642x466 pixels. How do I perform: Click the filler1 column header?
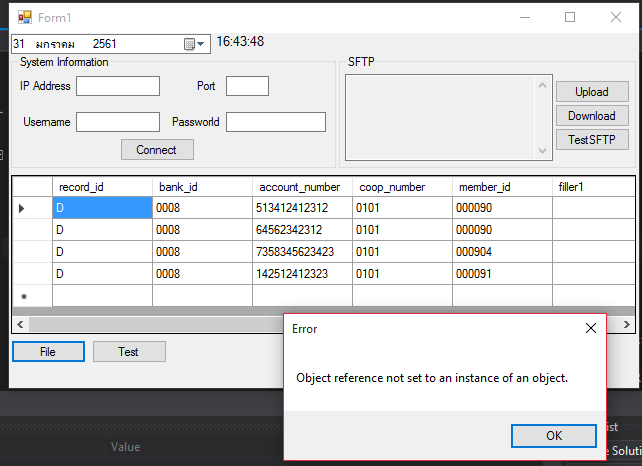pos(594,187)
